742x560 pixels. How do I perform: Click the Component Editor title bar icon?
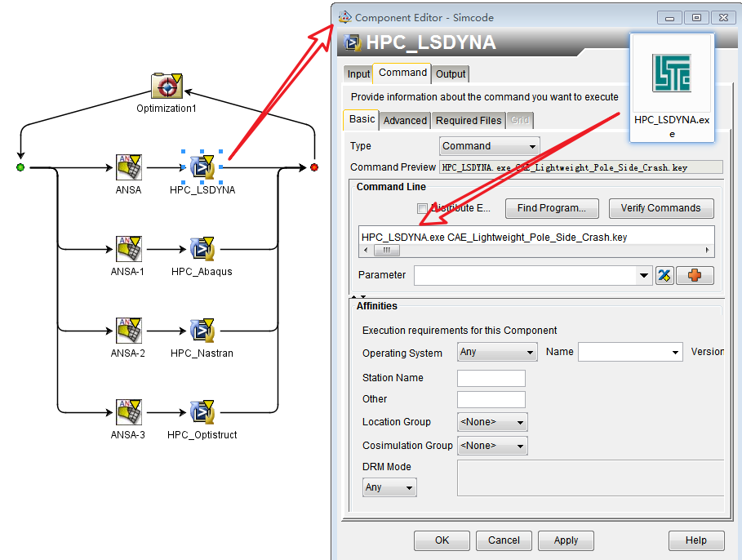point(345,17)
